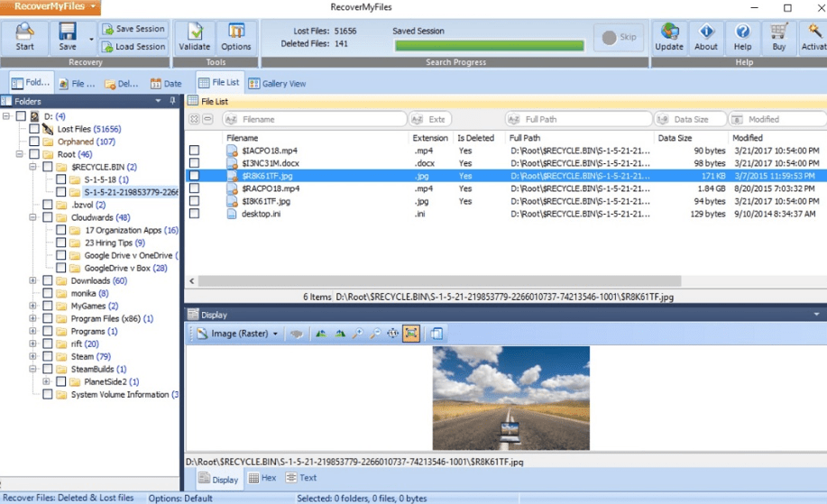Click Save Session
The height and width of the screenshot is (504, 827).
pyautogui.click(x=134, y=29)
